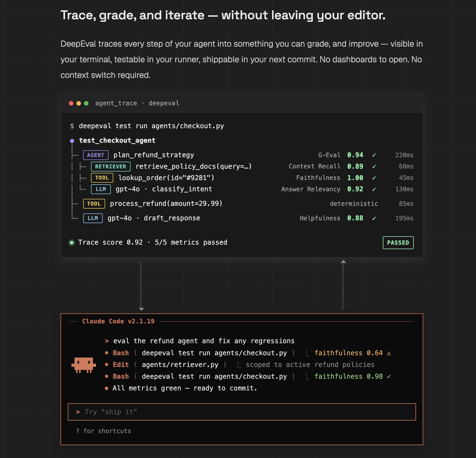
Task: Select the retrieve_policy_docs(query=…) span
Action: click(194, 166)
